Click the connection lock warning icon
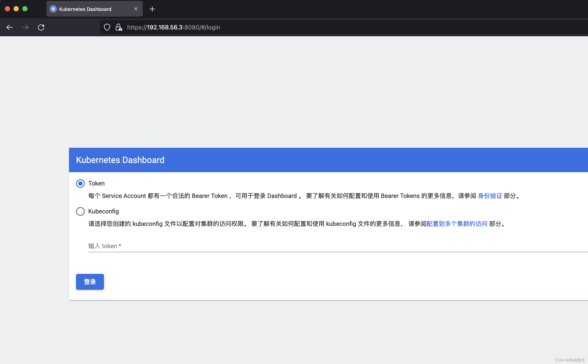 [x=119, y=27]
